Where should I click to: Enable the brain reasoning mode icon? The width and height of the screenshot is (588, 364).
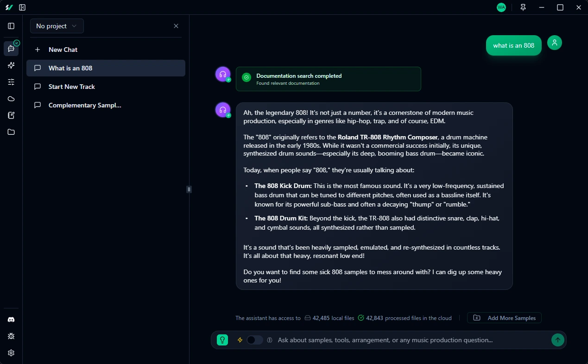pos(270,339)
